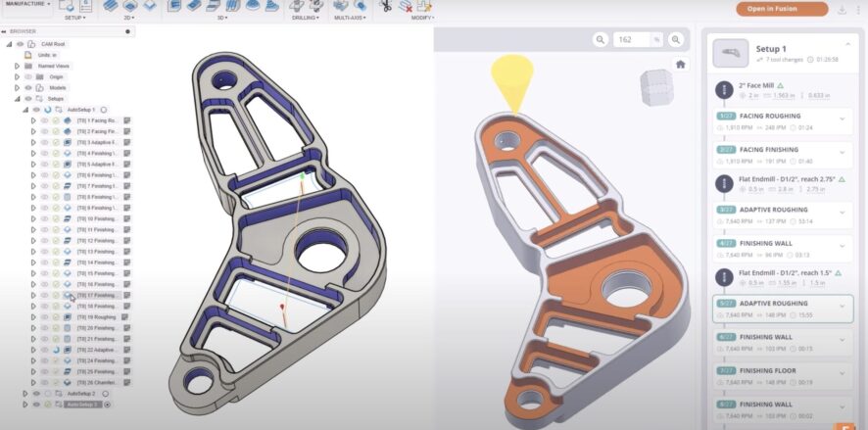The height and width of the screenshot is (430, 868).
Task: Expand the Models tree node
Action: [18, 87]
